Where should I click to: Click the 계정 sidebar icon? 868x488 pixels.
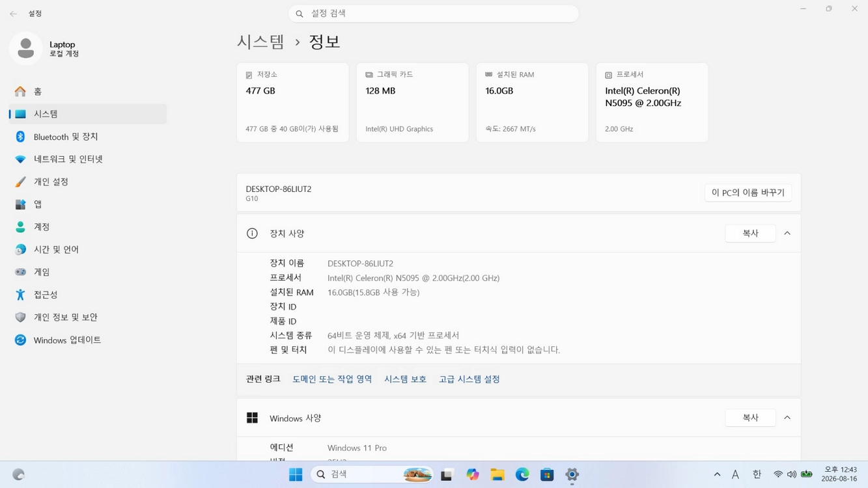[x=21, y=227]
